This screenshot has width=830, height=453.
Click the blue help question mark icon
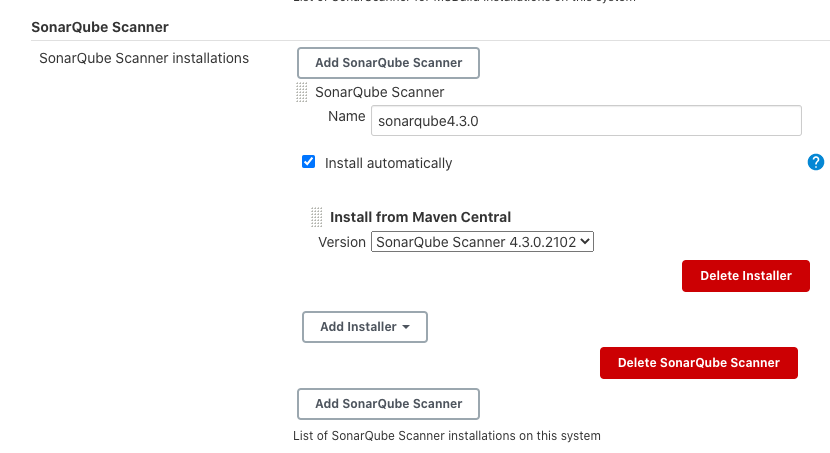(816, 162)
